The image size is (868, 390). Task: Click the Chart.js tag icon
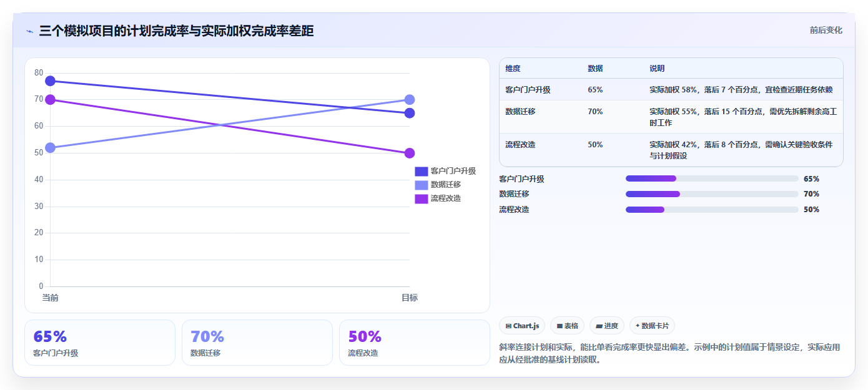click(508, 326)
